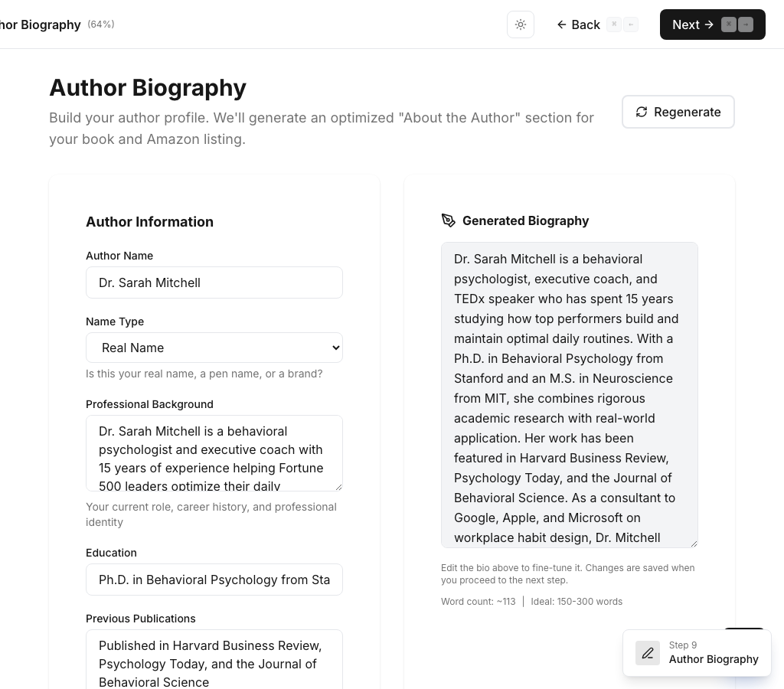Click the Professional Background text area
The image size is (784, 689).
tap(214, 453)
